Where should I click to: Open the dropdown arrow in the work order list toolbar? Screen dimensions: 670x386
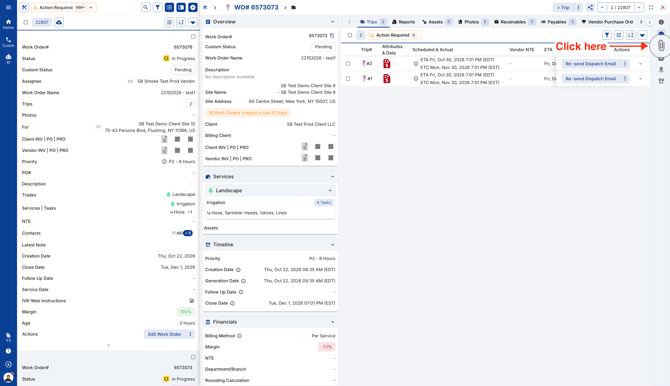pyautogui.click(x=193, y=22)
